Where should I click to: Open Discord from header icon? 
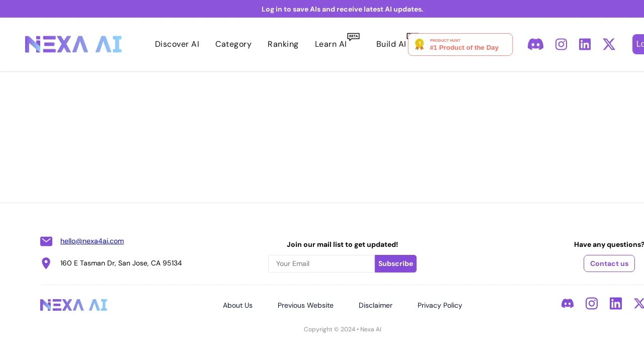pyautogui.click(x=535, y=44)
